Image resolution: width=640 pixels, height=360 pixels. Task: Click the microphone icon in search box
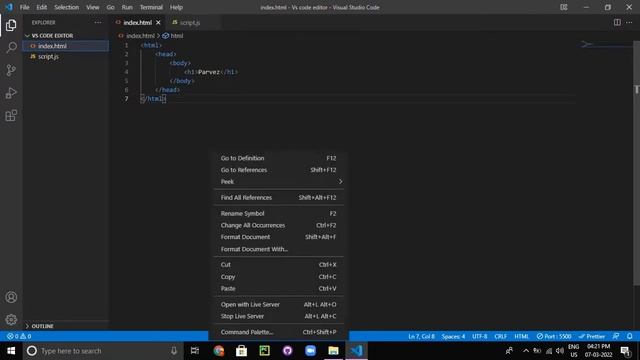click(174, 351)
